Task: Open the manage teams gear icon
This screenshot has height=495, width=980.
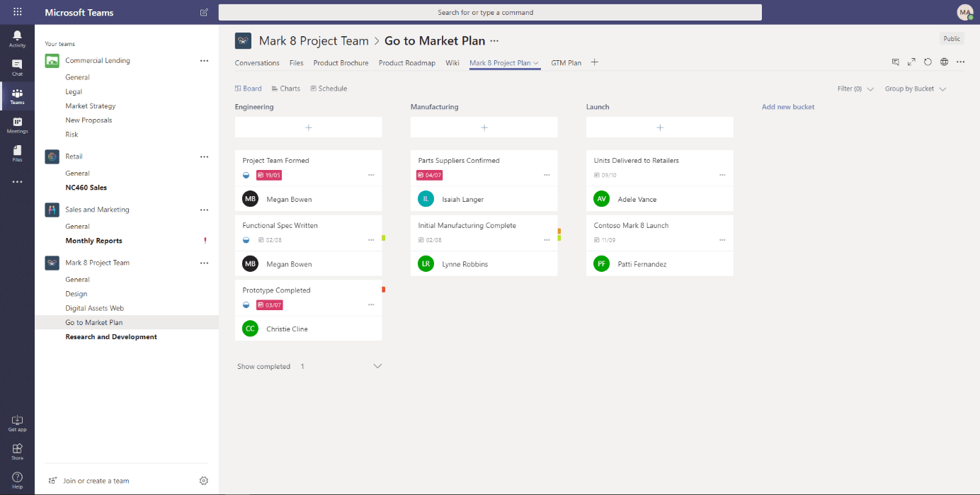Action: (x=204, y=481)
